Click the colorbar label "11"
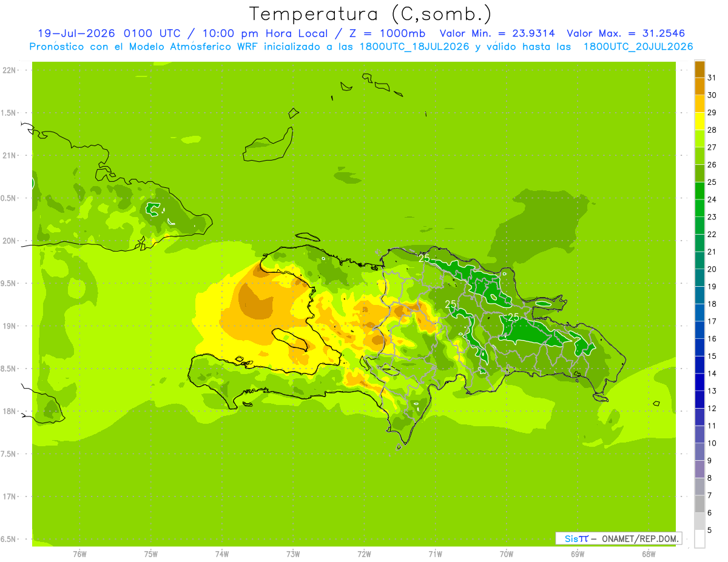 coord(712,426)
